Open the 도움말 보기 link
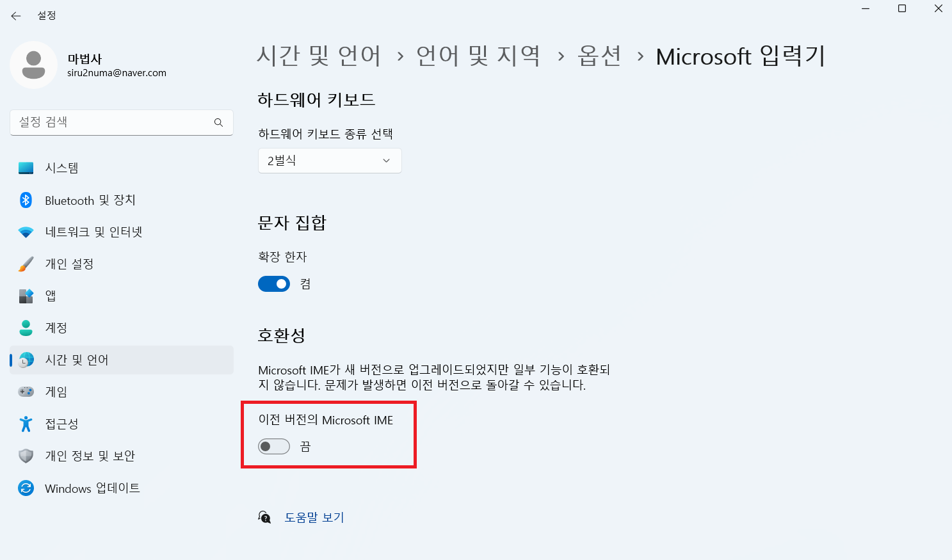 pos(314,517)
